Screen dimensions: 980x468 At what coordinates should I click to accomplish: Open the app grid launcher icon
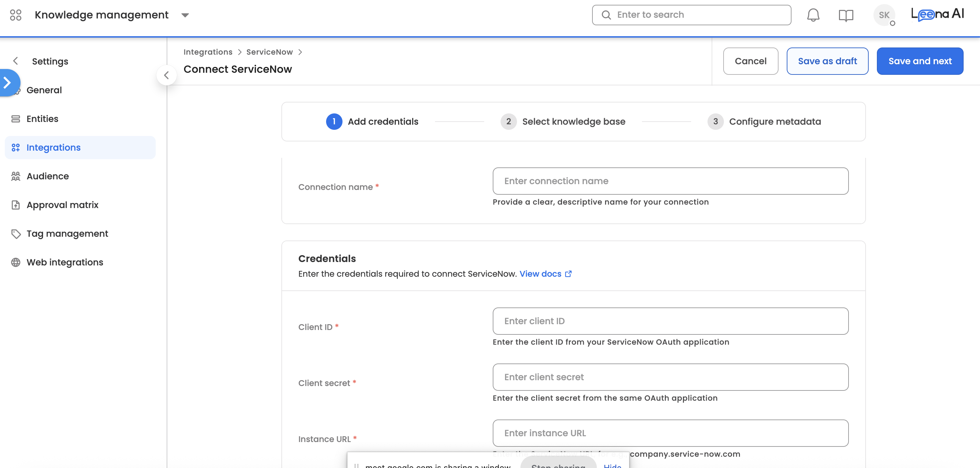point(16,15)
